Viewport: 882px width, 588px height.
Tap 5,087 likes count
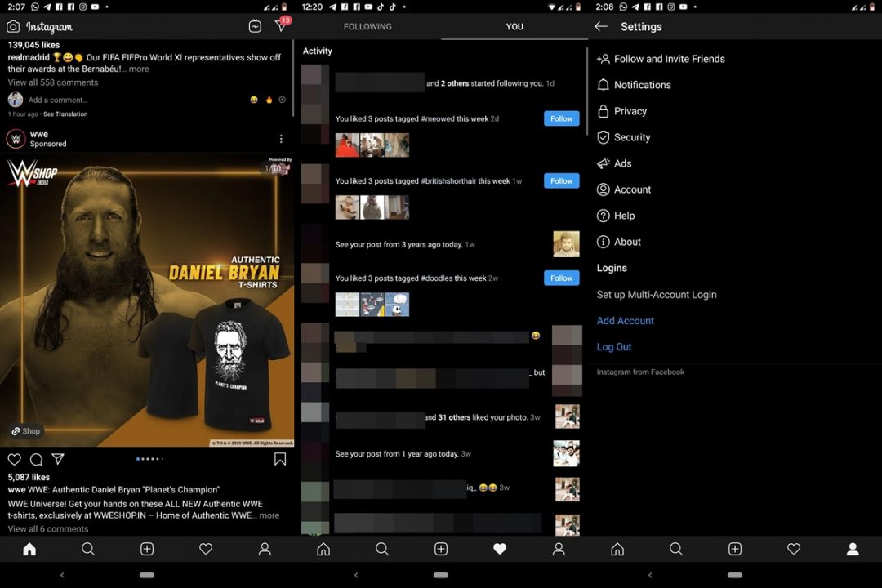29,477
